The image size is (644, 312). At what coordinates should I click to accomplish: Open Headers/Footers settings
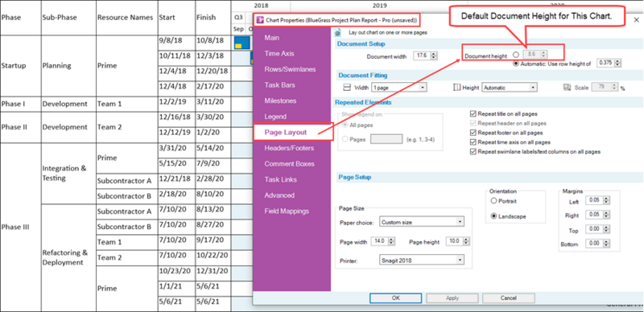pos(289,148)
